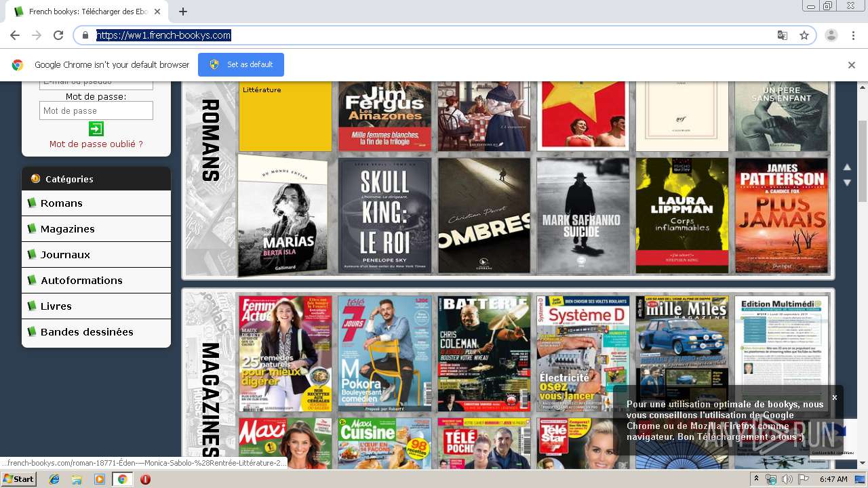Open the Journaux category
The width and height of the screenshot is (868, 488).
(x=96, y=255)
